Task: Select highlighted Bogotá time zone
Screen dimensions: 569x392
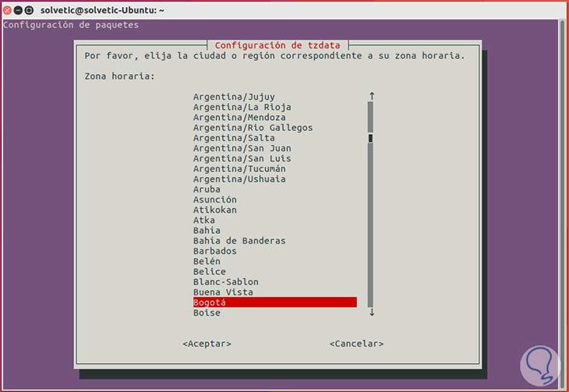Action: (x=274, y=302)
